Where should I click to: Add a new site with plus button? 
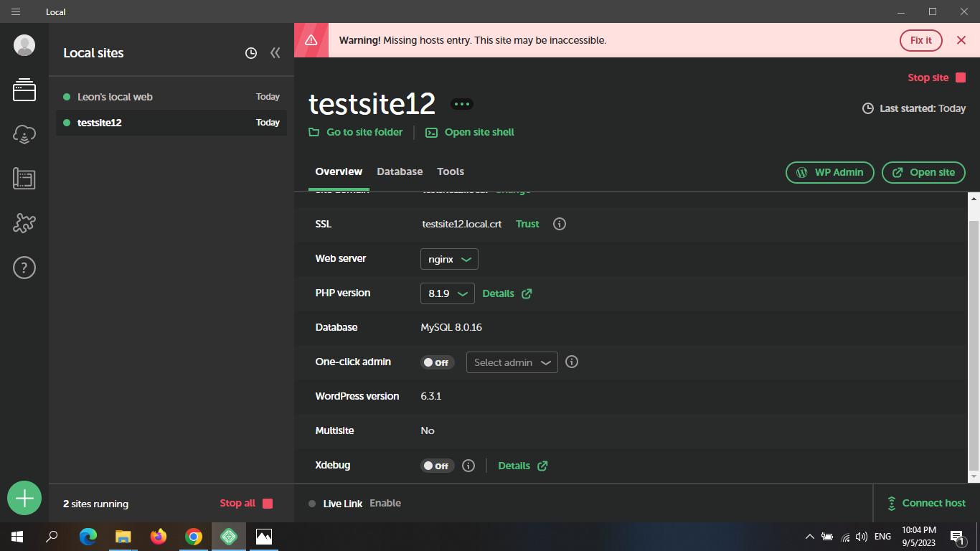click(x=24, y=498)
